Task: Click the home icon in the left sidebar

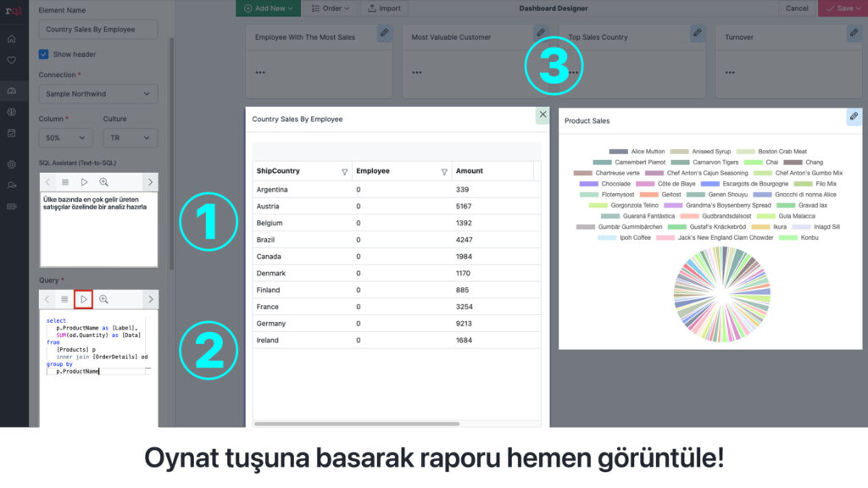Action: coord(11,39)
